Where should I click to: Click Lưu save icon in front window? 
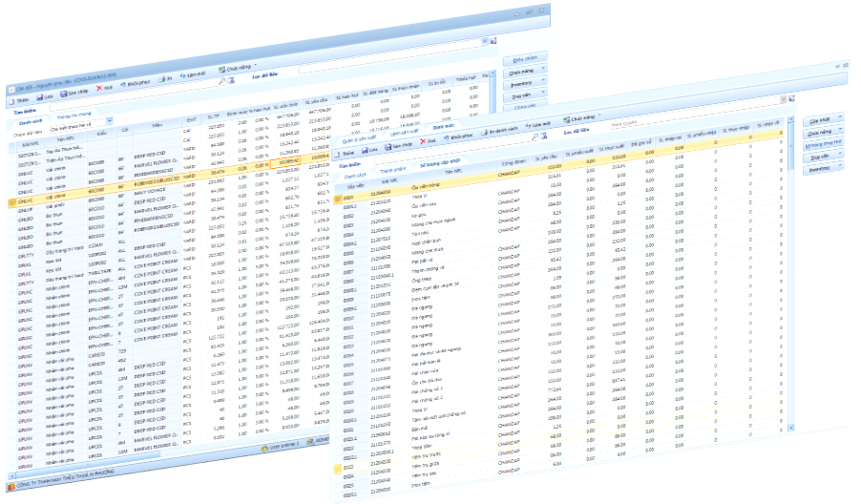point(364,151)
